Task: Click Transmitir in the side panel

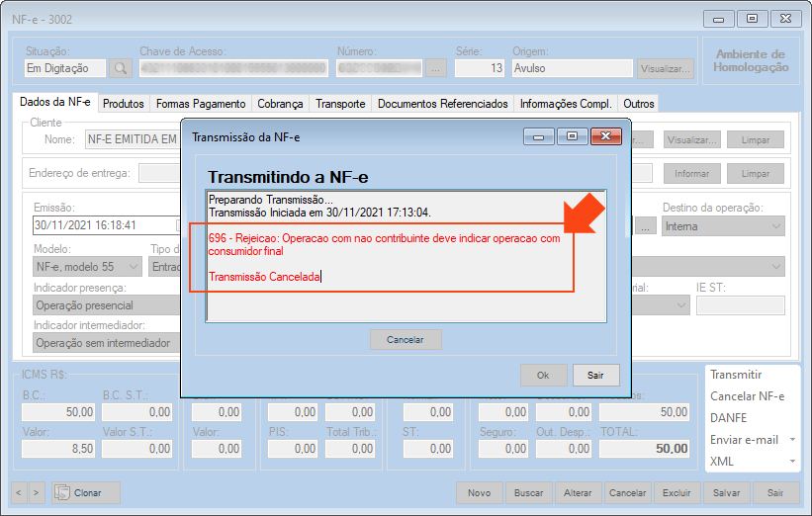Action: coord(736,375)
